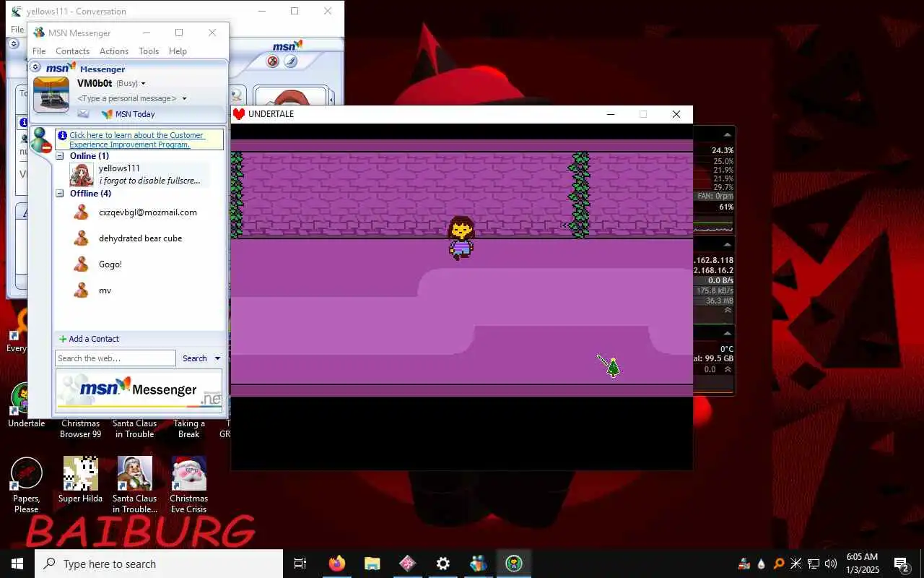This screenshot has height=578, width=924.
Task: Switch to Undertale taskbar button
Action: coord(513,564)
